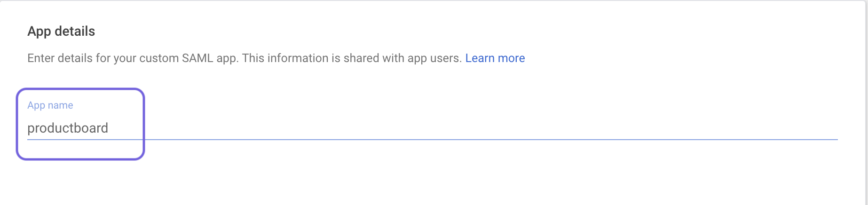Click the App details heading

61,32
